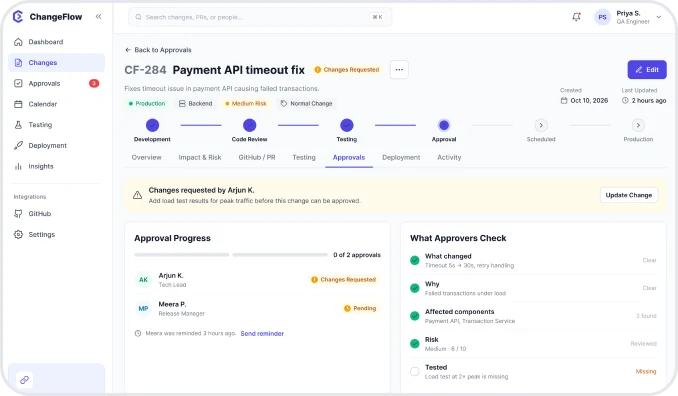678x396 pixels.
Task: Click the link icon at sidebar bottom
Action: point(25,380)
